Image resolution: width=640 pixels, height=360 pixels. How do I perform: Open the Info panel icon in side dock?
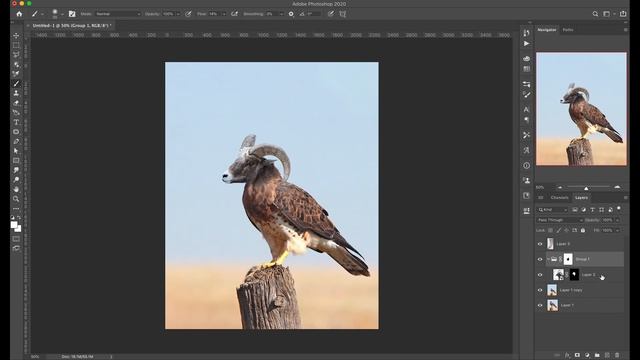point(527,165)
